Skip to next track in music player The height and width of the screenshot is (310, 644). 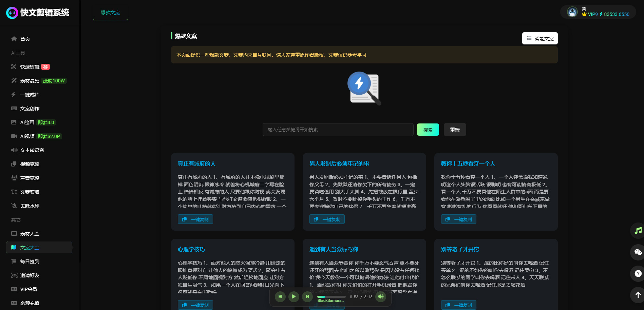[307, 296]
